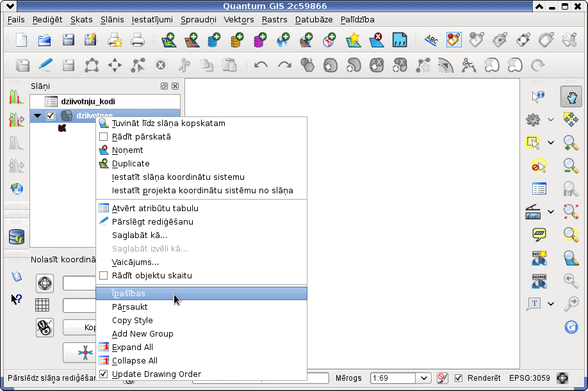Click the CRS status globe icon
The width and height of the screenshot is (588, 391).
coord(562,378)
